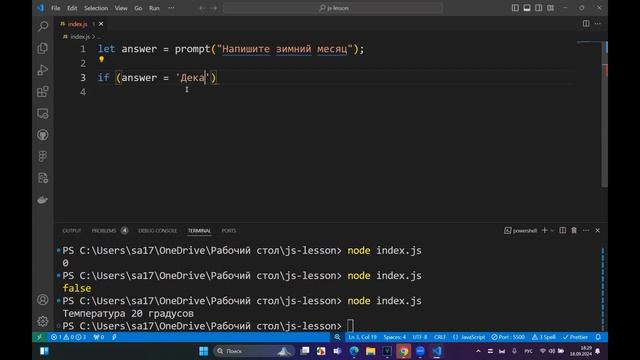Show errors and warnings count in status bar

pos(68,337)
